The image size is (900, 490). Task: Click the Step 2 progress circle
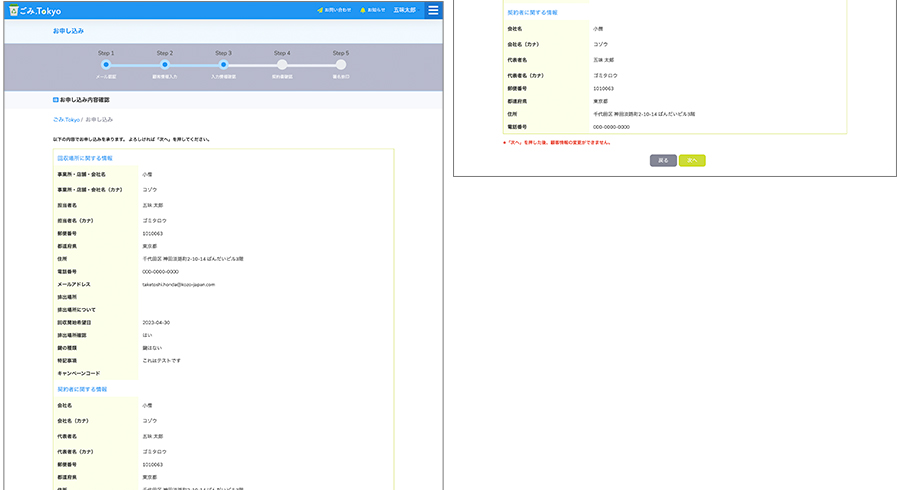point(164,64)
